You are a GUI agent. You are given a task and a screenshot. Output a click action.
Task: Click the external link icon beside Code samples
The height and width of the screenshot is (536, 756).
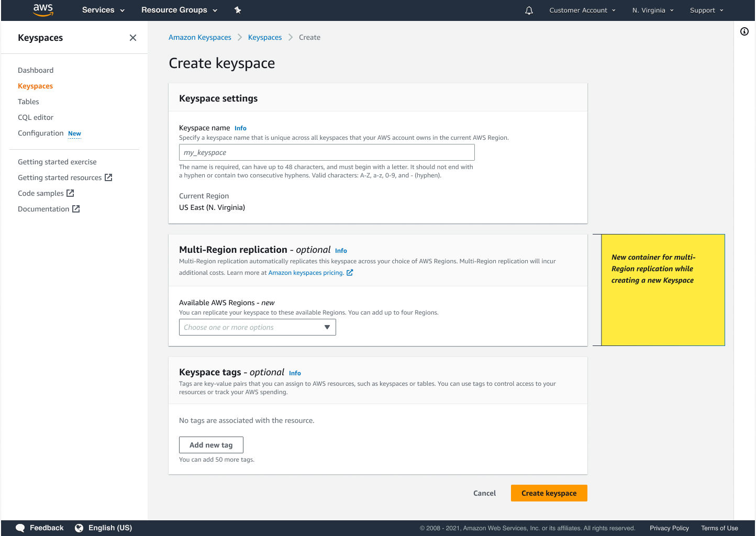(70, 193)
